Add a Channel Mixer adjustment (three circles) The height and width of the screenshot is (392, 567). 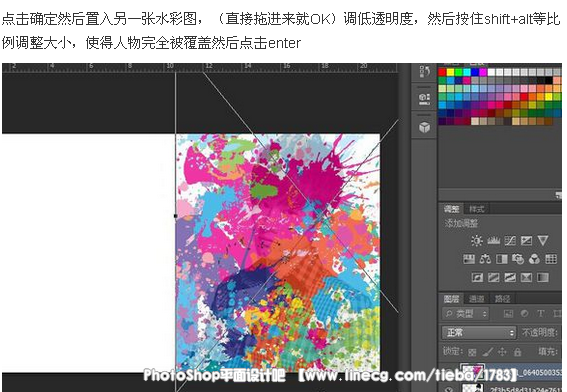pyautogui.click(x=534, y=259)
